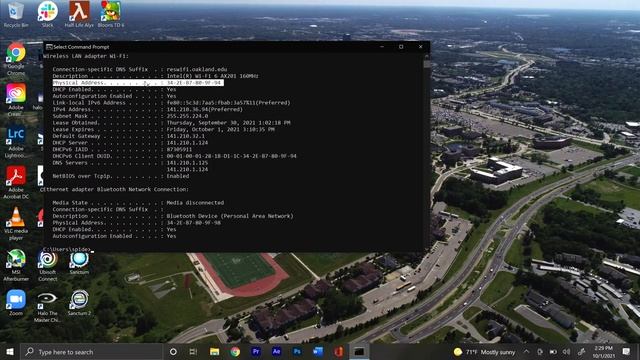Open Google Chrome desktop shortcut

click(16, 59)
